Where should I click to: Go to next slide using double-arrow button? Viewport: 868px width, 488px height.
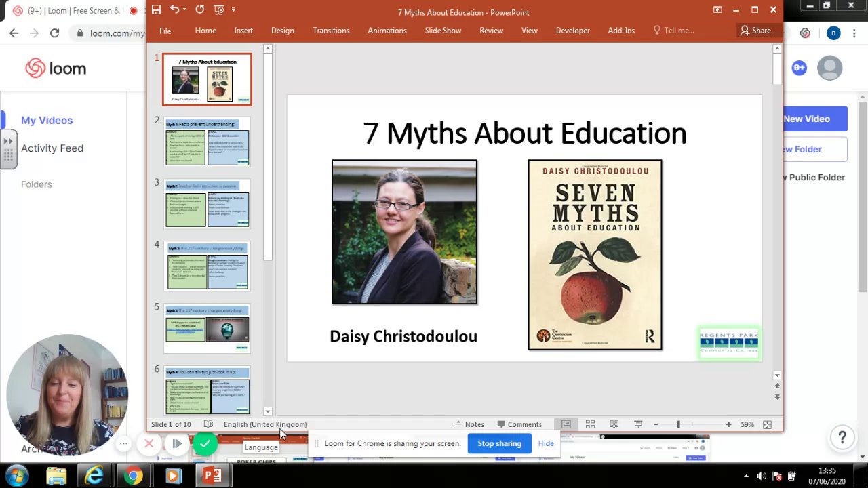coord(777,396)
